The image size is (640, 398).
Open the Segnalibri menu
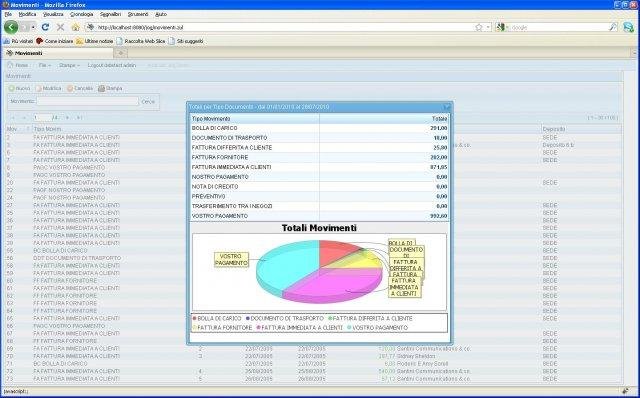pyautogui.click(x=110, y=14)
